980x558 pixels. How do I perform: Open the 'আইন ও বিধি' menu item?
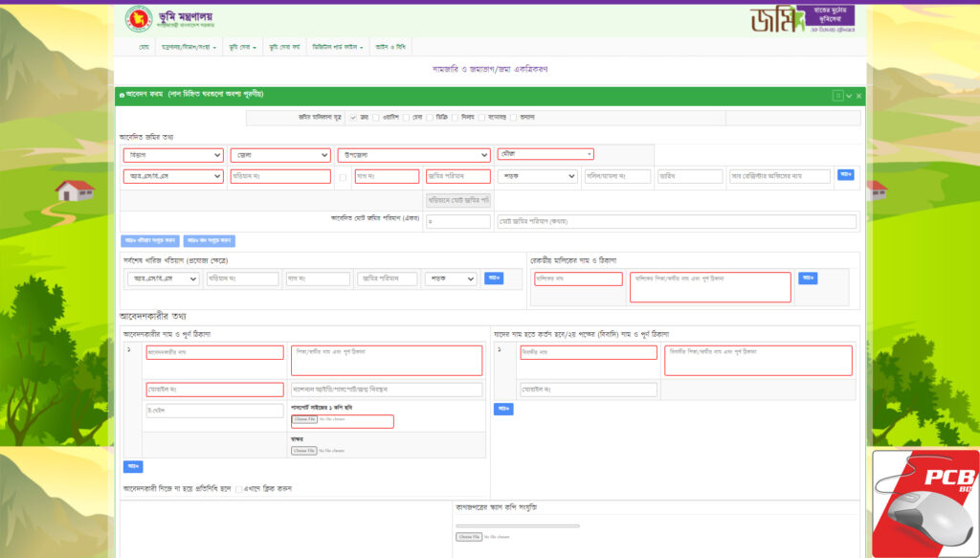[390, 46]
